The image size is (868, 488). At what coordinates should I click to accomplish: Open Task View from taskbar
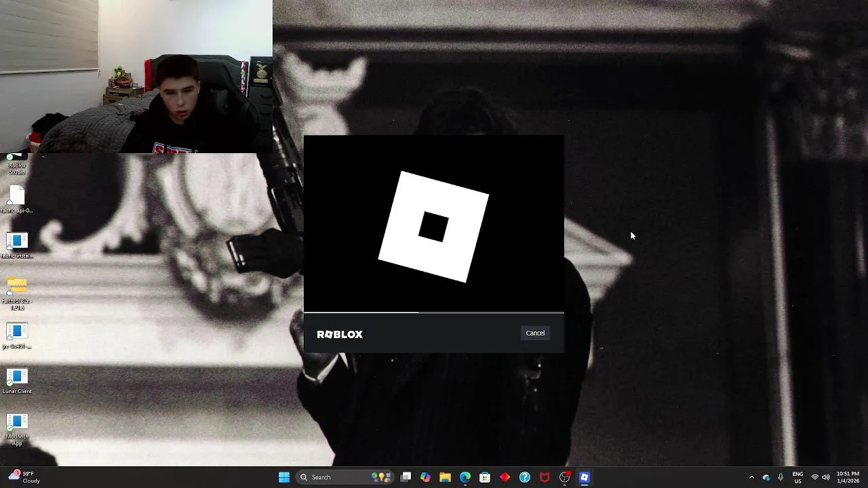tap(406, 477)
